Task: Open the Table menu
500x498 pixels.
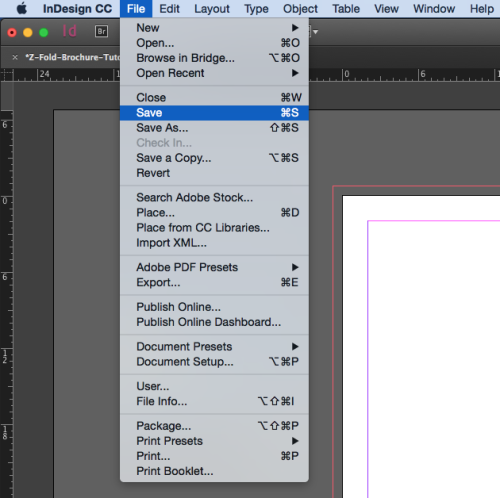Action: point(346,9)
